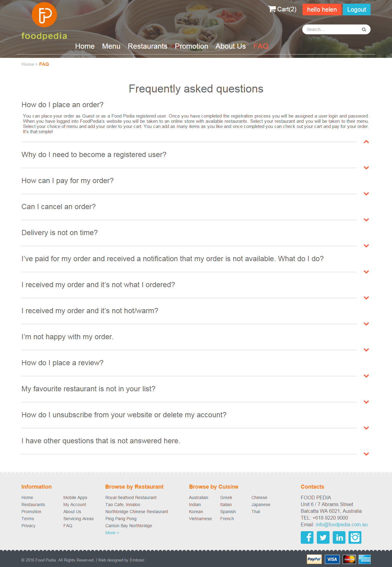Viewport: 392px width, 567px height.
Task: Click the PayPal payment icon
Action: [x=314, y=559]
